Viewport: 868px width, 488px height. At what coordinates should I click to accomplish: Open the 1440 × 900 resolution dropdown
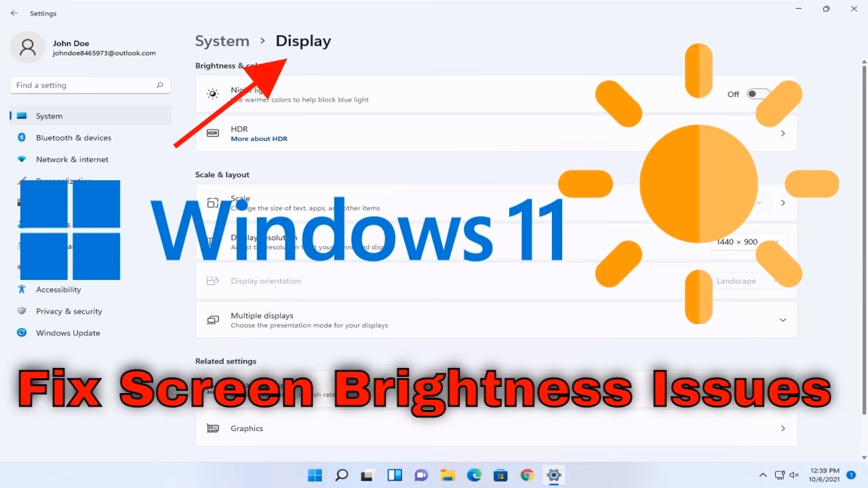click(749, 242)
